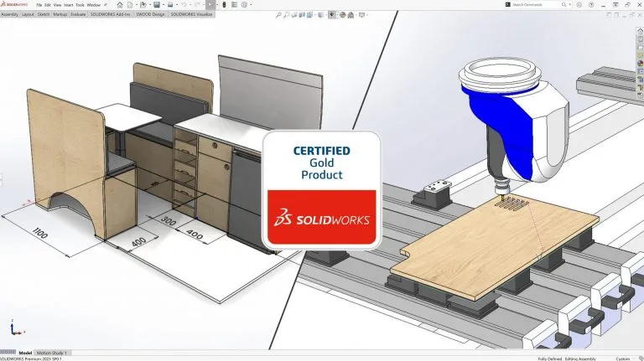The image size is (644, 361).
Task: Click the Zoom to Area icon
Action: tap(286, 15)
